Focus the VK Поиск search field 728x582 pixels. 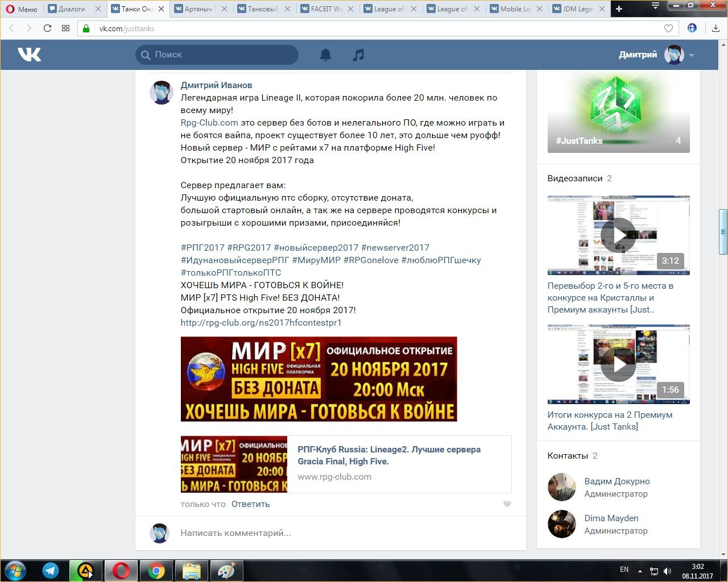tap(217, 55)
